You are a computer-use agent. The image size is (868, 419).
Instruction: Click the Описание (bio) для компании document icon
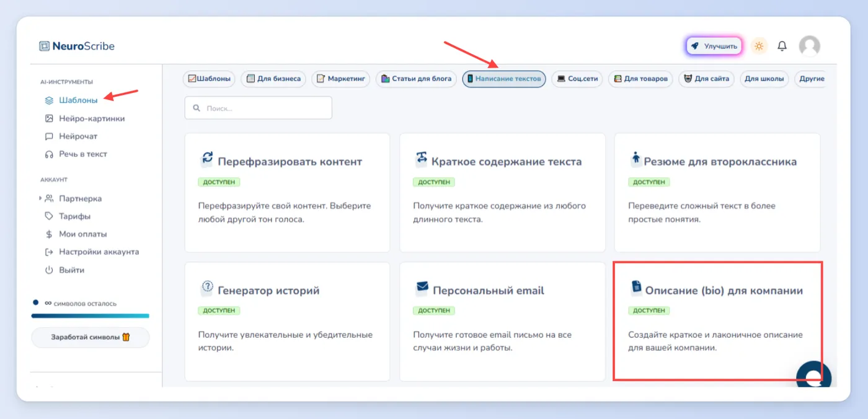pos(636,288)
